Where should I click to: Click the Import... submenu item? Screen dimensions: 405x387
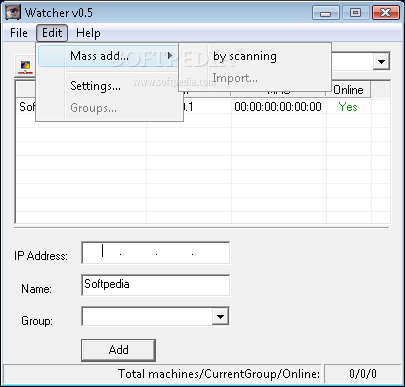[x=255, y=78]
